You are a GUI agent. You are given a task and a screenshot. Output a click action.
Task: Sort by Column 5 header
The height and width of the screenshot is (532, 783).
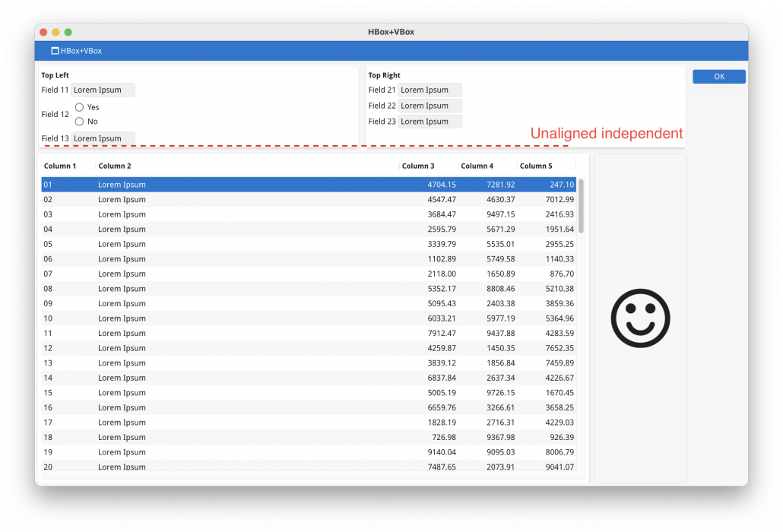coord(536,166)
